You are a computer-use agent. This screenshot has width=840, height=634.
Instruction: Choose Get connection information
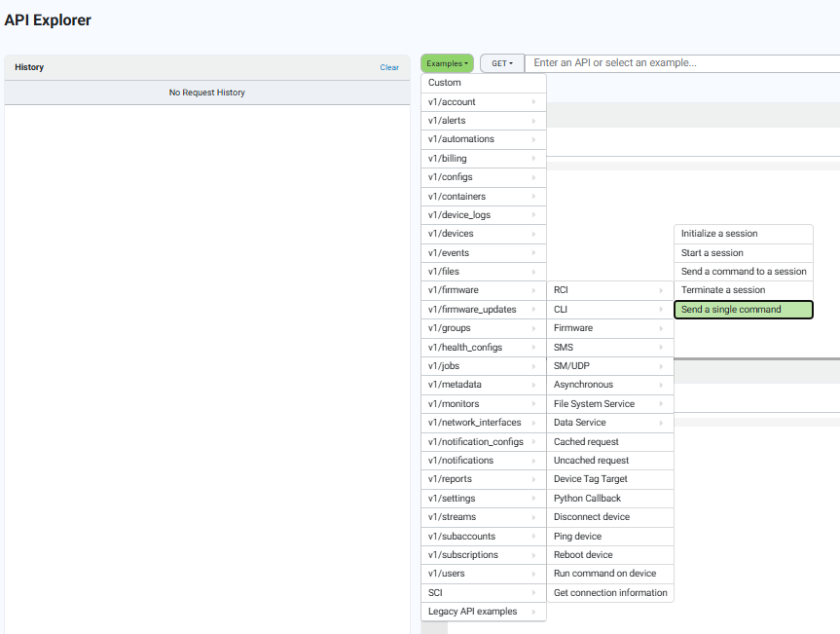[x=610, y=593]
